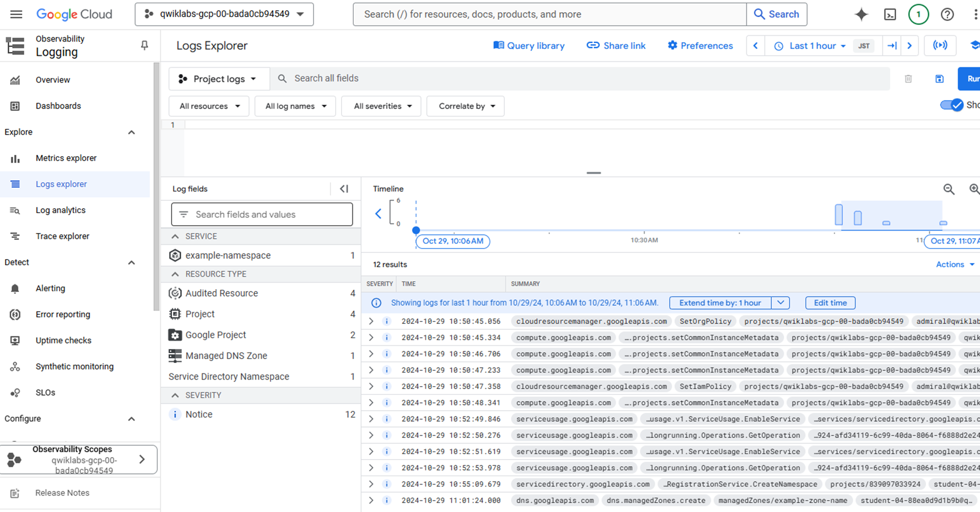Collapse the Log fields panel
980x512 pixels.
344,189
